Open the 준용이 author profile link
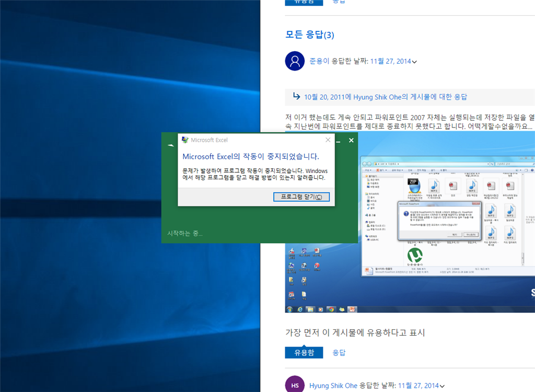535x392 pixels. 319,61
